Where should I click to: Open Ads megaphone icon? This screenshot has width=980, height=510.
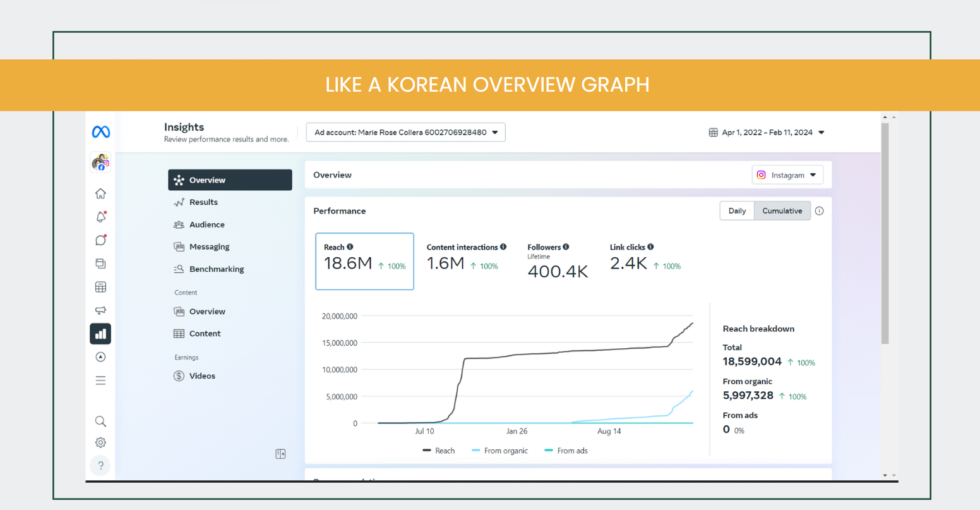(100, 310)
